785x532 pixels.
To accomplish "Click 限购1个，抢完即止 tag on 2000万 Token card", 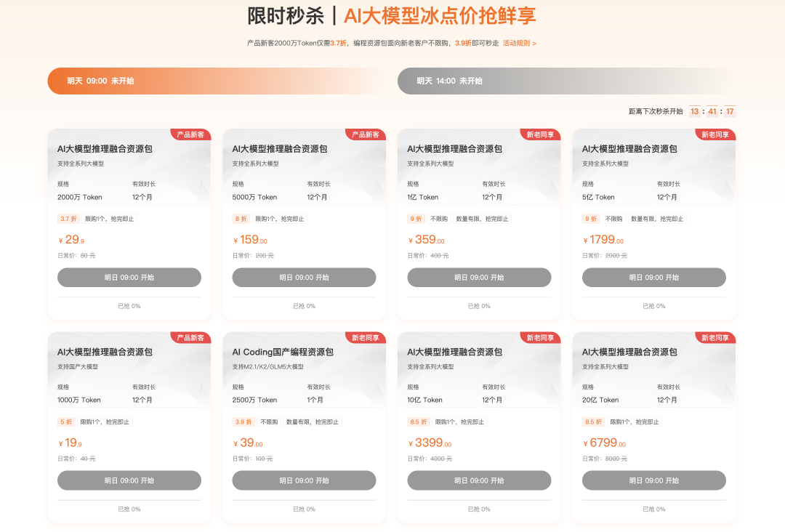I will point(110,219).
